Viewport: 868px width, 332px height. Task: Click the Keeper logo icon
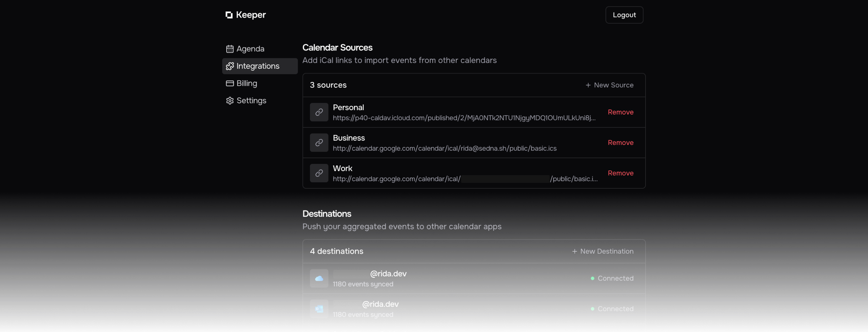click(229, 15)
